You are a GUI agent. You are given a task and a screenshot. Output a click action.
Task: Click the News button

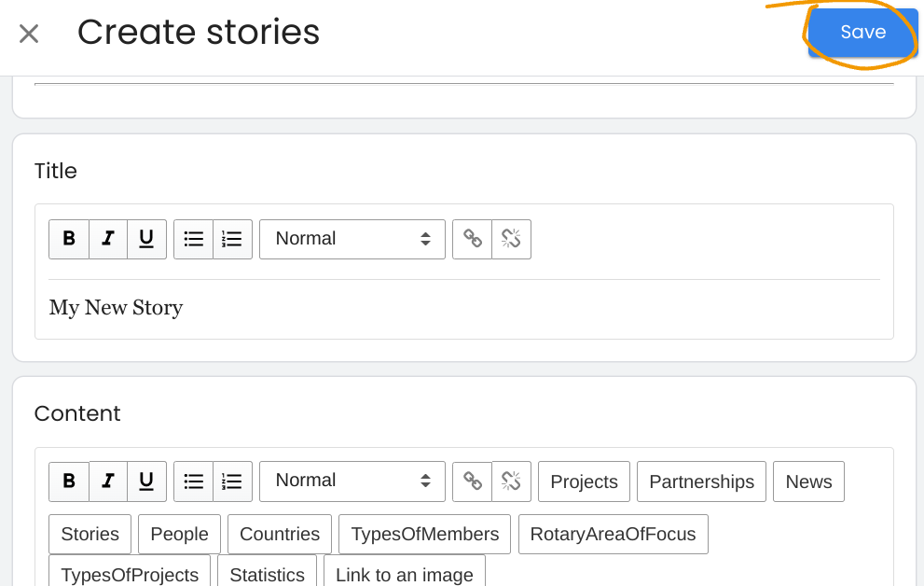click(x=808, y=481)
